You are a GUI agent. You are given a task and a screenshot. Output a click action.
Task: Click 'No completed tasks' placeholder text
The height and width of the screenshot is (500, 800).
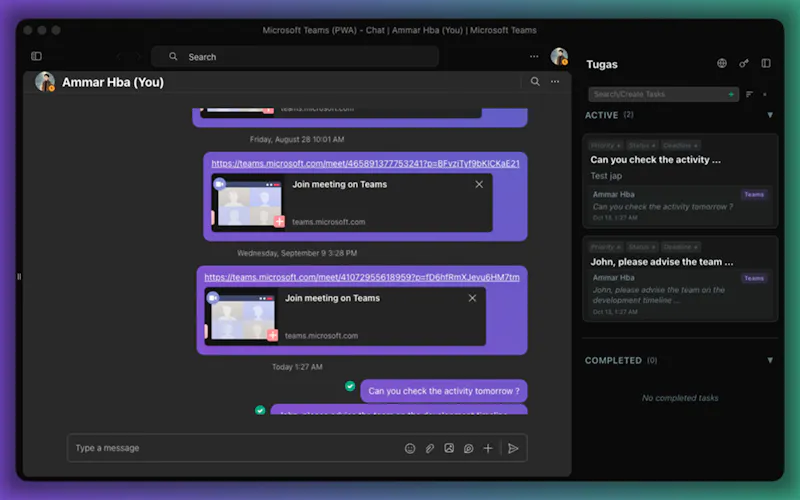coord(680,398)
